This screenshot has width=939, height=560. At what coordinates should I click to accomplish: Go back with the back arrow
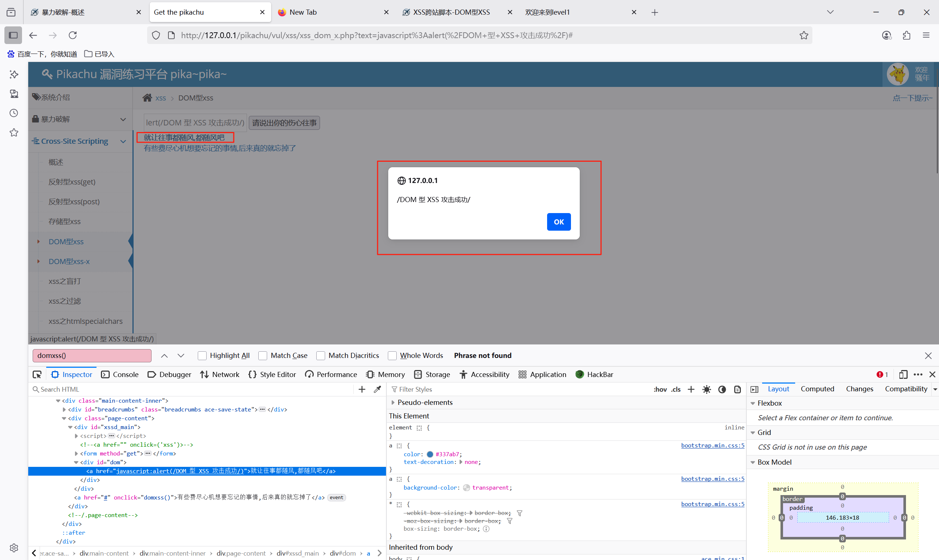point(33,35)
